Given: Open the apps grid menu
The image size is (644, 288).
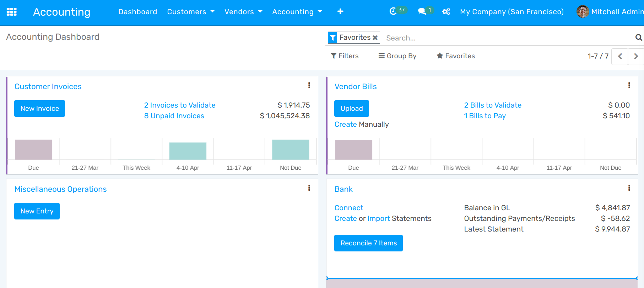Looking at the screenshot, I should pos(12,12).
